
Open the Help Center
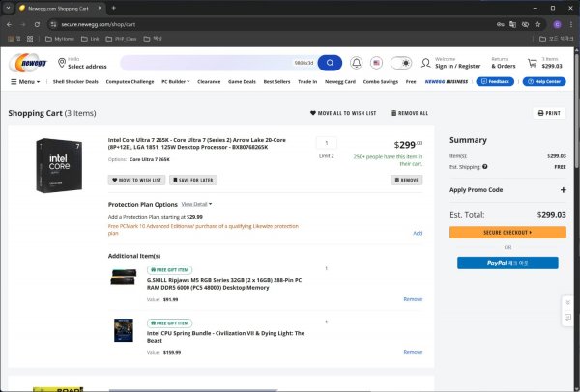click(x=544, y=81)
